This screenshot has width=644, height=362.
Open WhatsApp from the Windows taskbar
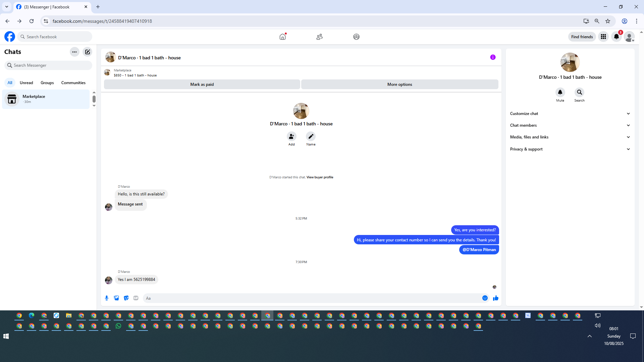(118, 326)
